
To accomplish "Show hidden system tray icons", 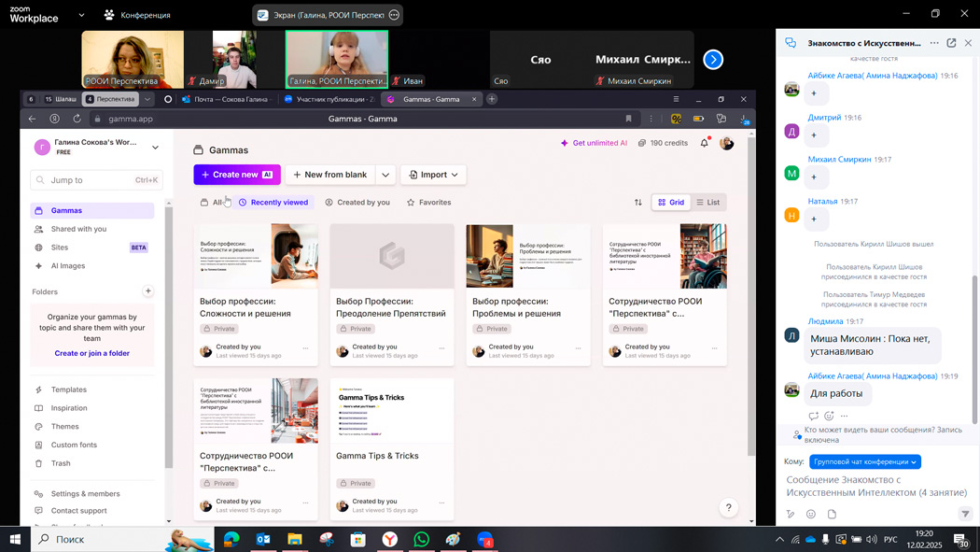I will pyautogui.click(x=779, y=539).
